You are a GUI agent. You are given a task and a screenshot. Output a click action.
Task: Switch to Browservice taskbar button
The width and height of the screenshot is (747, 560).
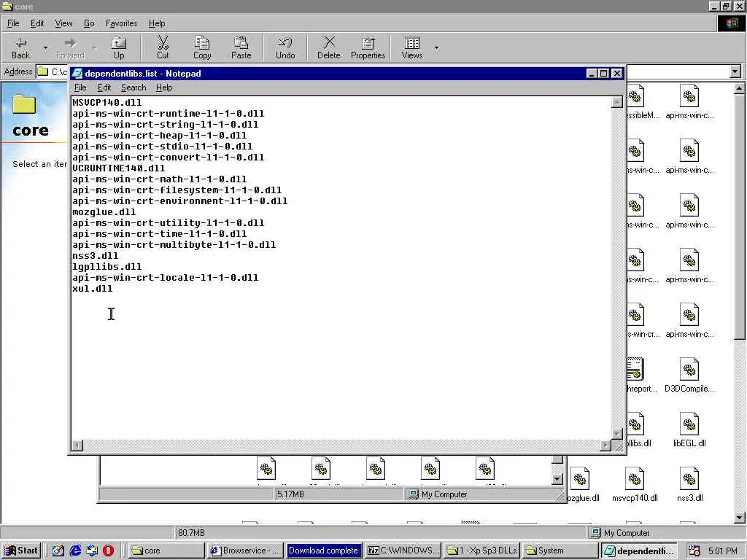coord(245,551)
